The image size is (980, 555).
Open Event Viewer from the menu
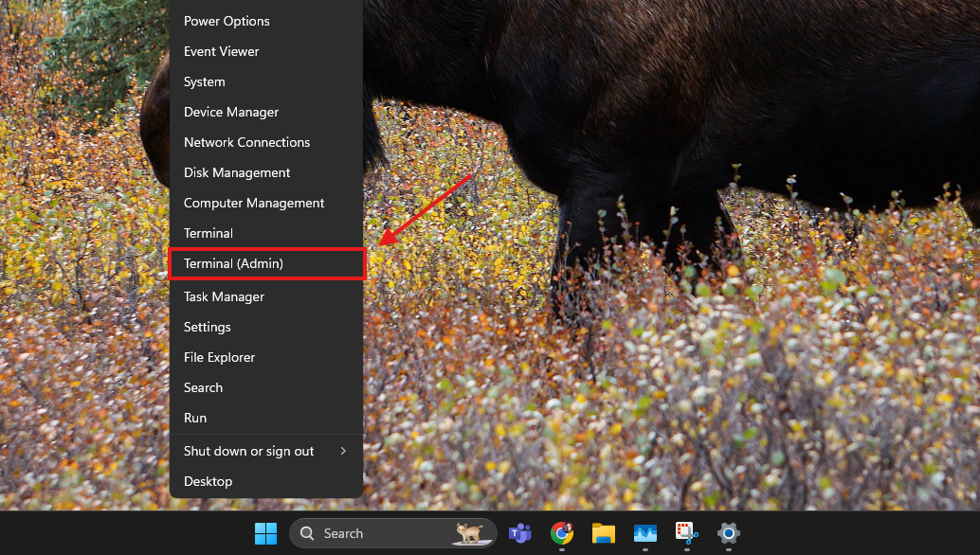221,51
